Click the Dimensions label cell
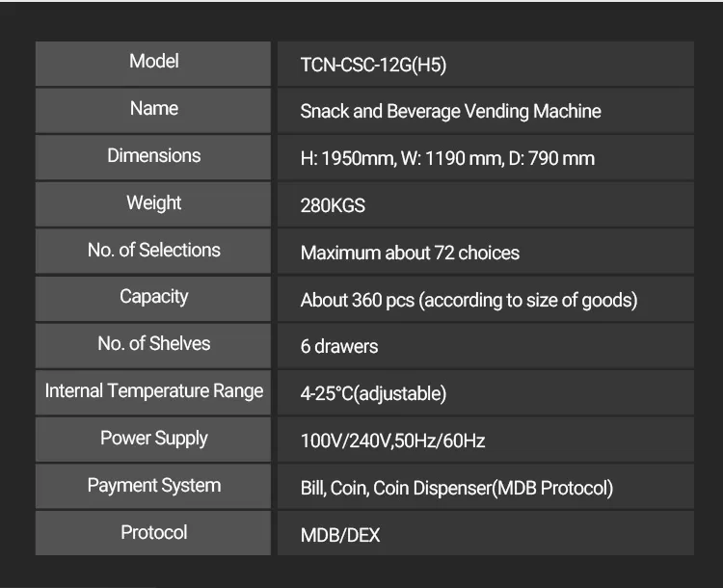The height and width of the screenshot is (588, 723). (154, 156)
